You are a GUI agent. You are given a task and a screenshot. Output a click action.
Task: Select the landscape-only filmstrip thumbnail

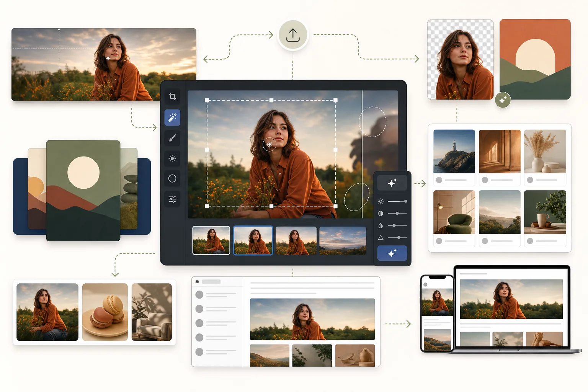point(343,241)
